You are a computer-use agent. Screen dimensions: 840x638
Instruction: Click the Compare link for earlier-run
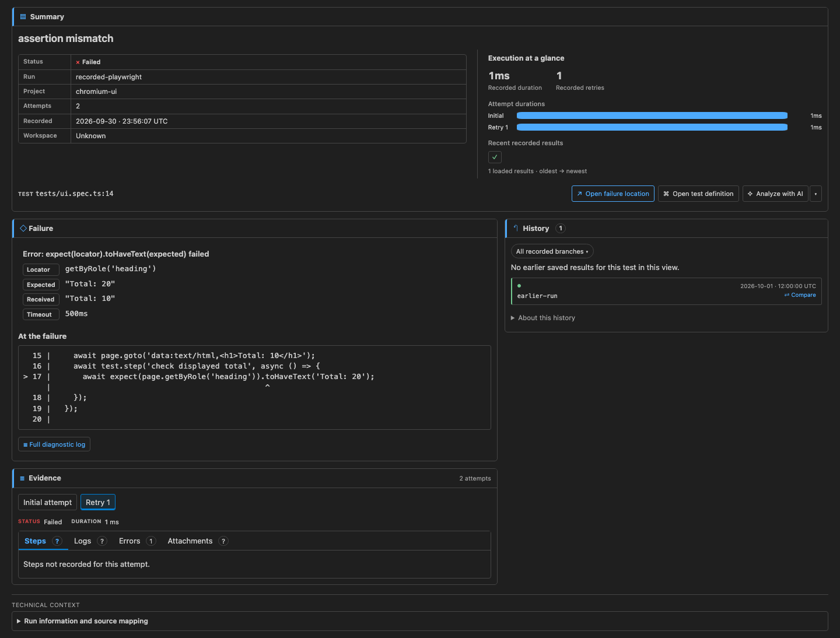tap(800, 295)
